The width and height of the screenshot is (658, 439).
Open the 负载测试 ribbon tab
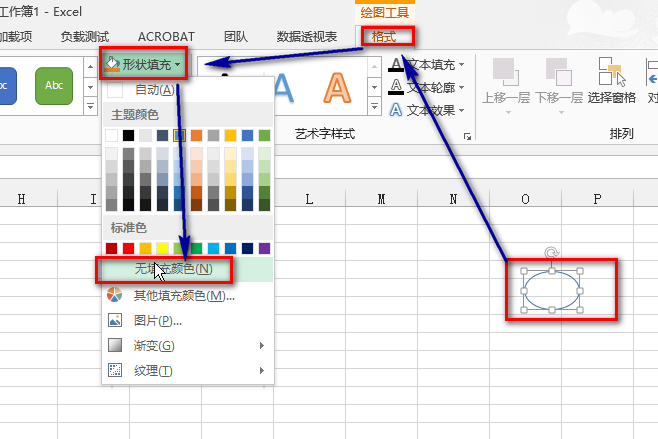tap(85, 37)
